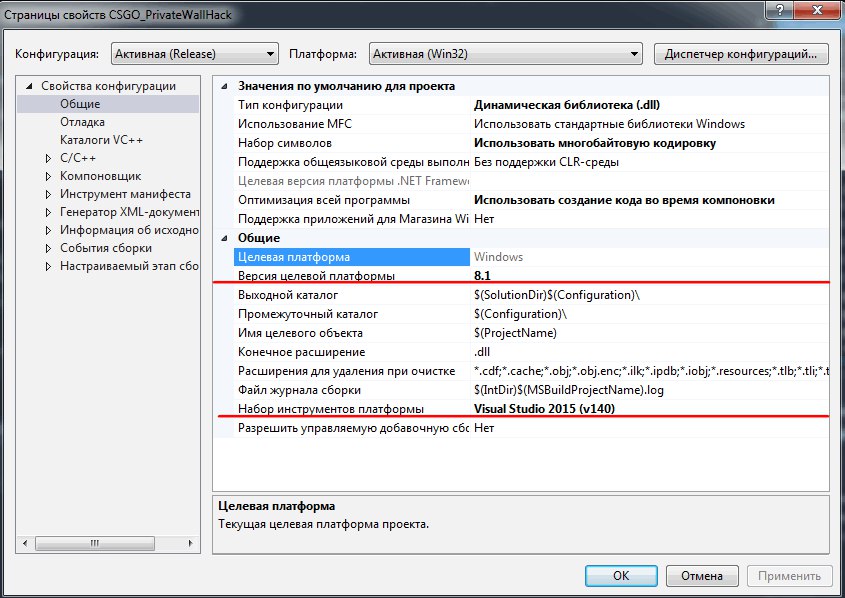Click the $(ProjectName) value
The width and height of the screenshot is (845, 598).
coord(515,333)
